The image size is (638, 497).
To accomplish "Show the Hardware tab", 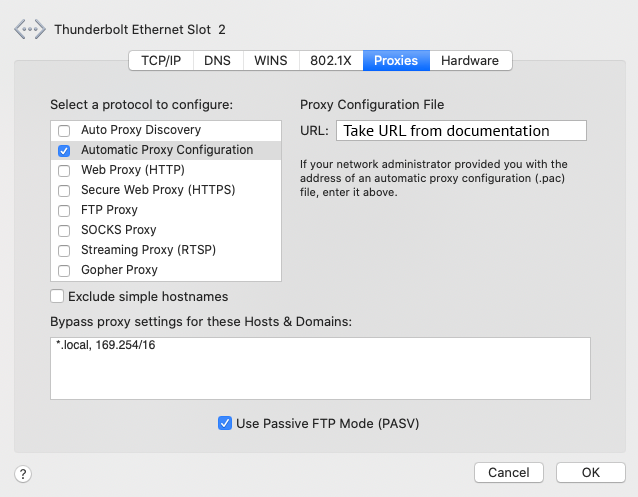I will tap(470, 61).
